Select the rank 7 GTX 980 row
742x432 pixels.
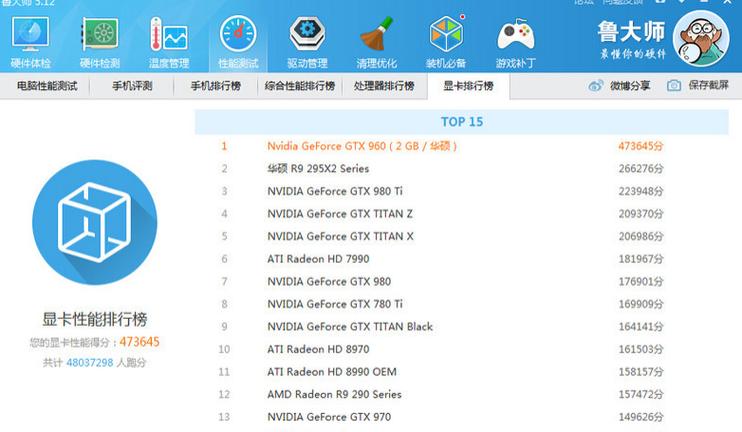[x=461, y=282]
